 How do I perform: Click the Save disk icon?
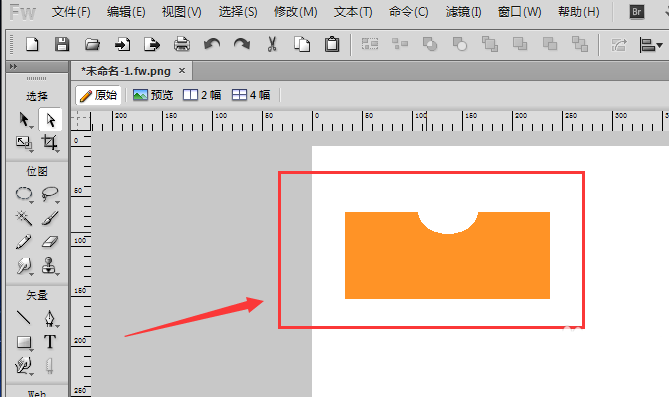tap(62, 44)
